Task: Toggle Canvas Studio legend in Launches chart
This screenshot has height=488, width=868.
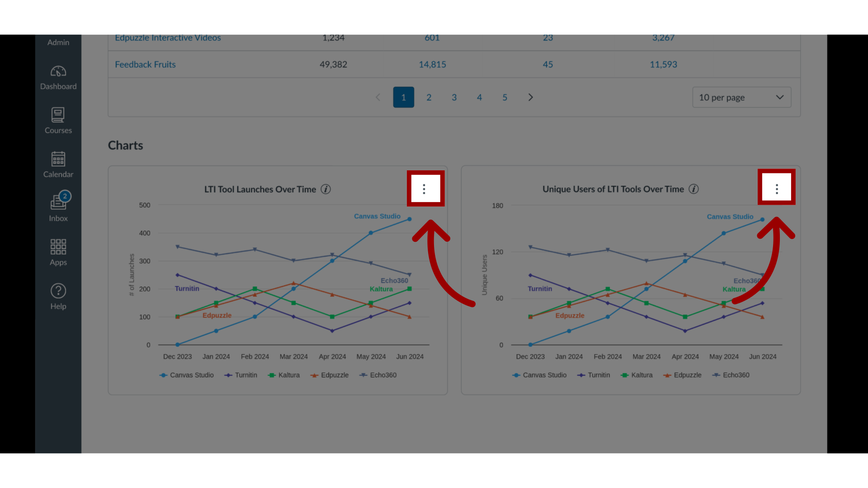Action: coord(187,375)
